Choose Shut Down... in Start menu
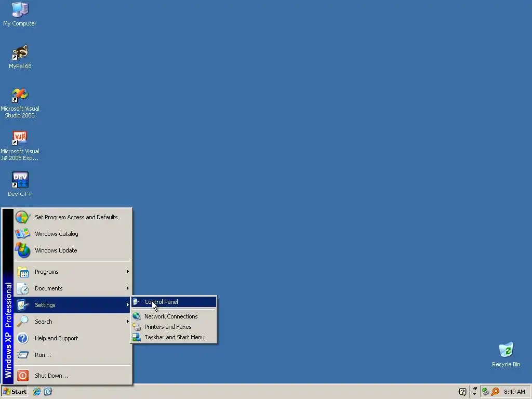532x399 pixels. coord(73,376)
